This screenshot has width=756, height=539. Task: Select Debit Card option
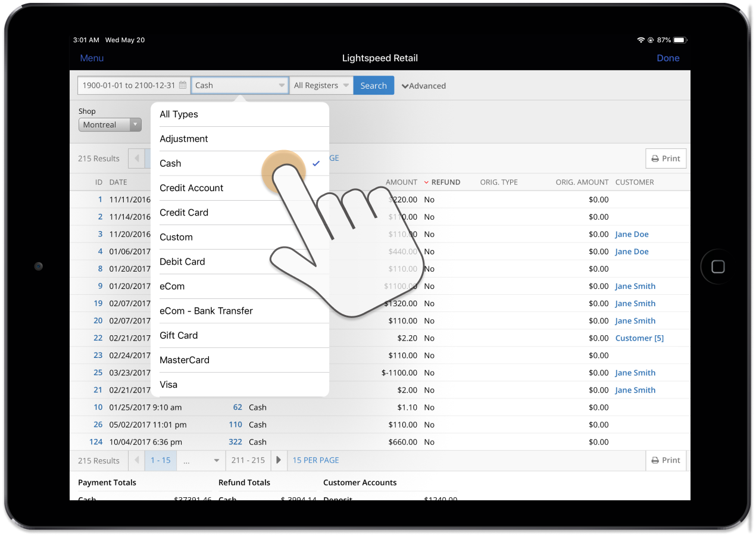click(240, 261)
